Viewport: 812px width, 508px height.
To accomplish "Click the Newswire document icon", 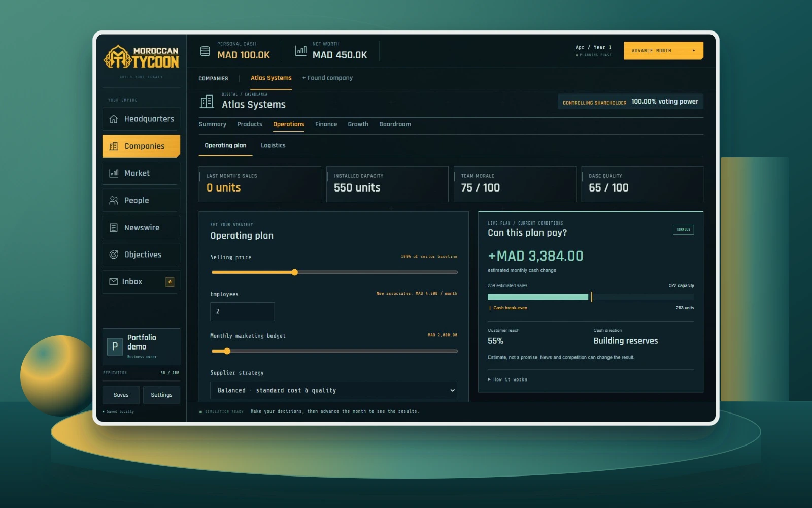I will coord(114,228).
